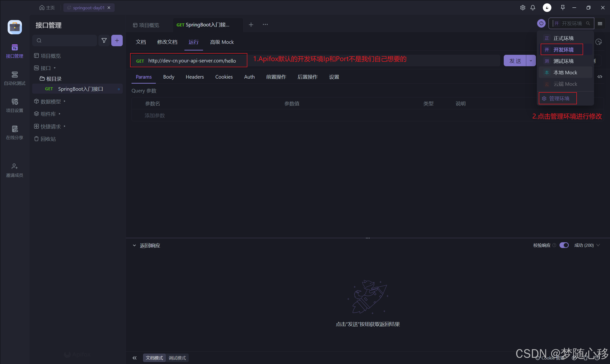Click the purple plus add button
The width and height of the screenshot is (610, 364).
(x=117, y=40)
